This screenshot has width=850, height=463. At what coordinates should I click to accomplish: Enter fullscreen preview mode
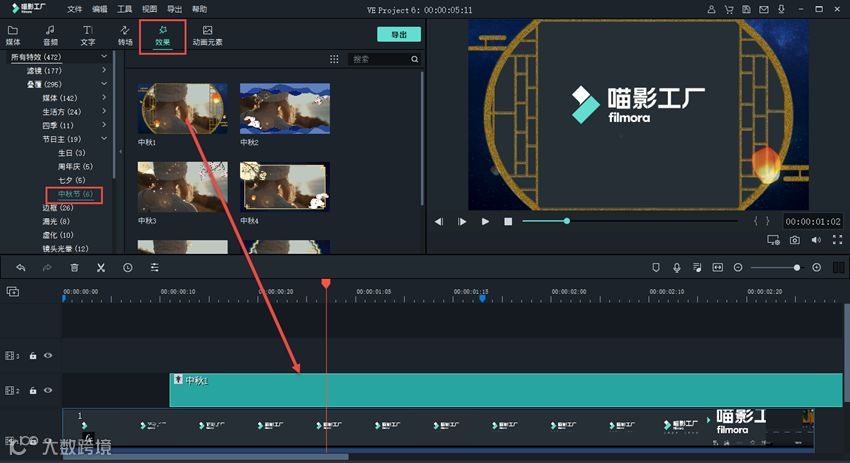click(x=838, y=240)
